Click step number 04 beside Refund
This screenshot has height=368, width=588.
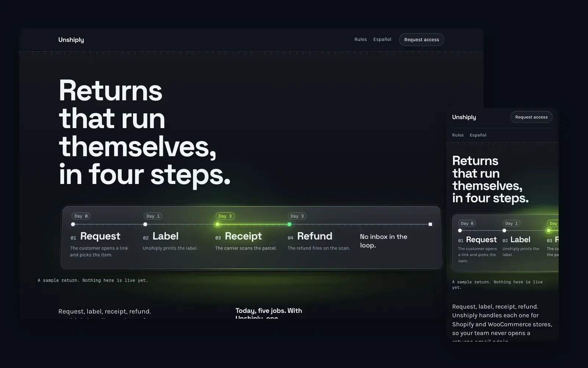point(290,238)
